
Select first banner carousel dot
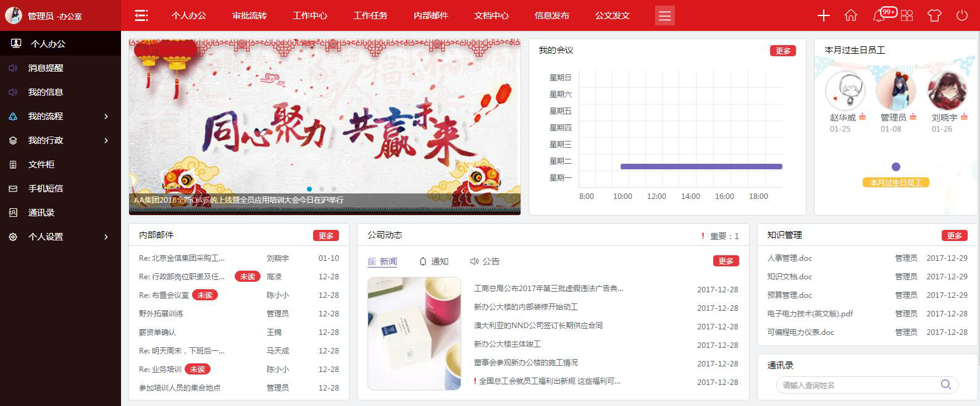pyautogui.click(x=309, y=189)
